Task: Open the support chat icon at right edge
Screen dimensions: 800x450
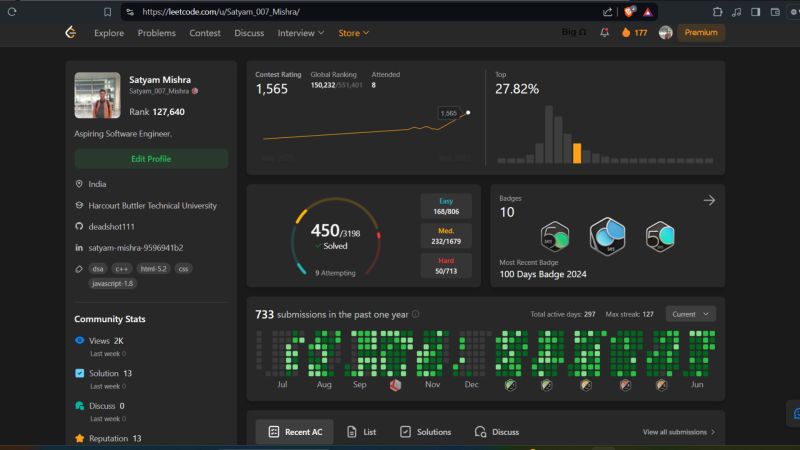Action: click(794, 413)
